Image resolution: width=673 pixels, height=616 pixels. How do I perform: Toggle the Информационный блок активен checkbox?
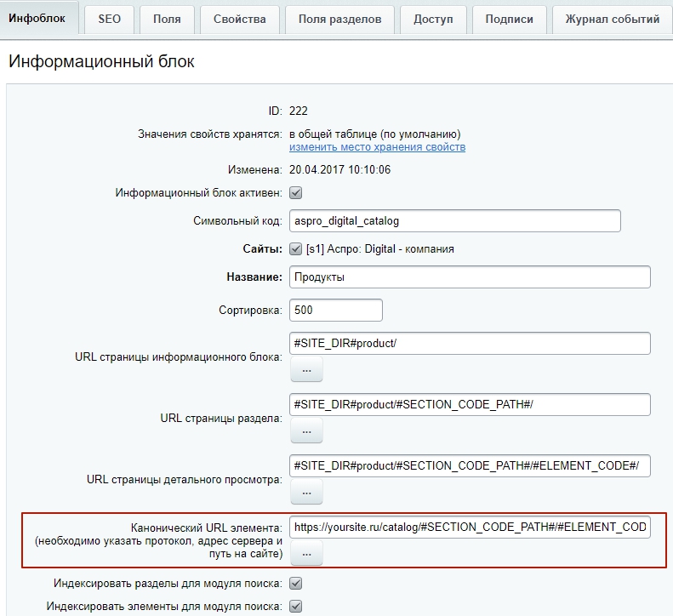coord(296,193)
